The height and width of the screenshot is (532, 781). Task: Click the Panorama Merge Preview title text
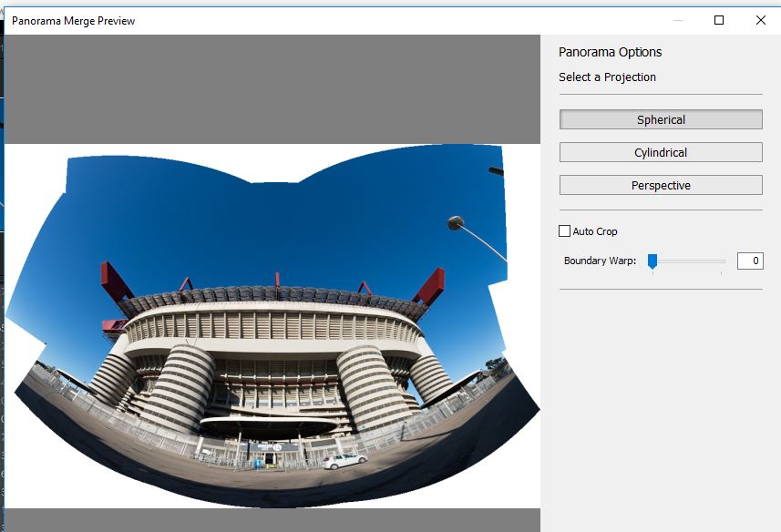tap(73, 21)
